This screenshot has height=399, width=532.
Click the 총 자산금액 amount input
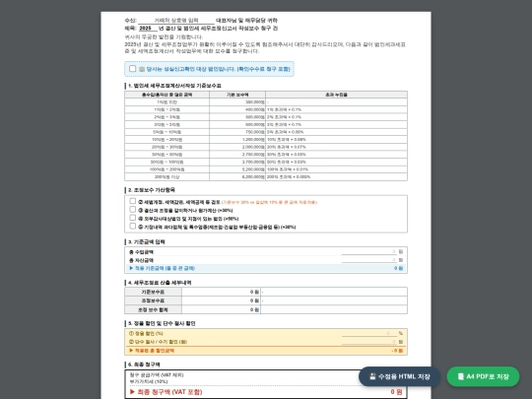pos(369,260)
